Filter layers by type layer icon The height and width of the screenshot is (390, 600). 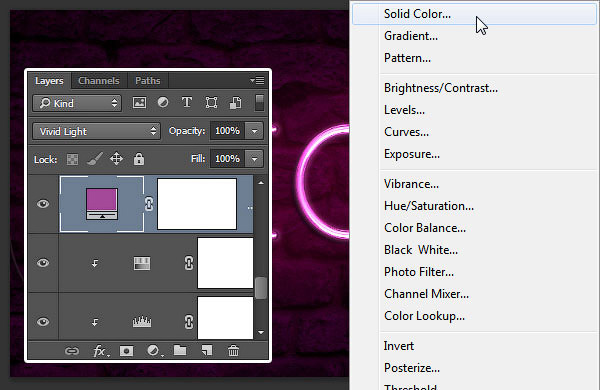187,103
